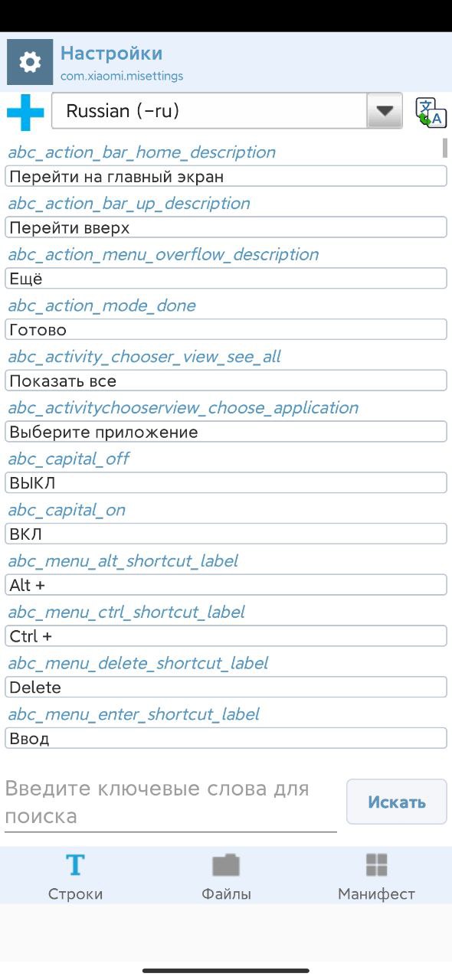
Task: Tap the blue plus add-language icon
Action: [x=25, y=113]
